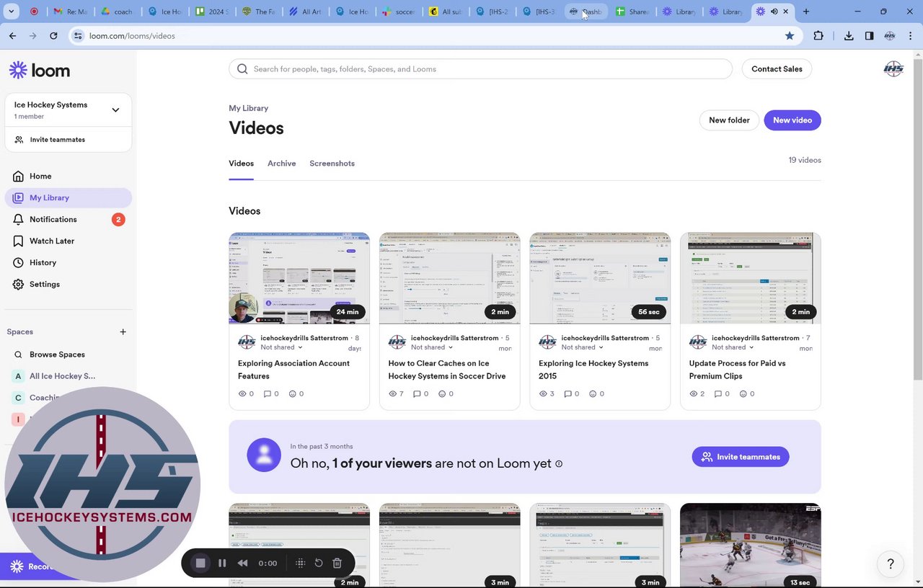This screenshot has width=923, height=588.
Task: Click Invite teammates in sidebar
Action: pos(57,140)
